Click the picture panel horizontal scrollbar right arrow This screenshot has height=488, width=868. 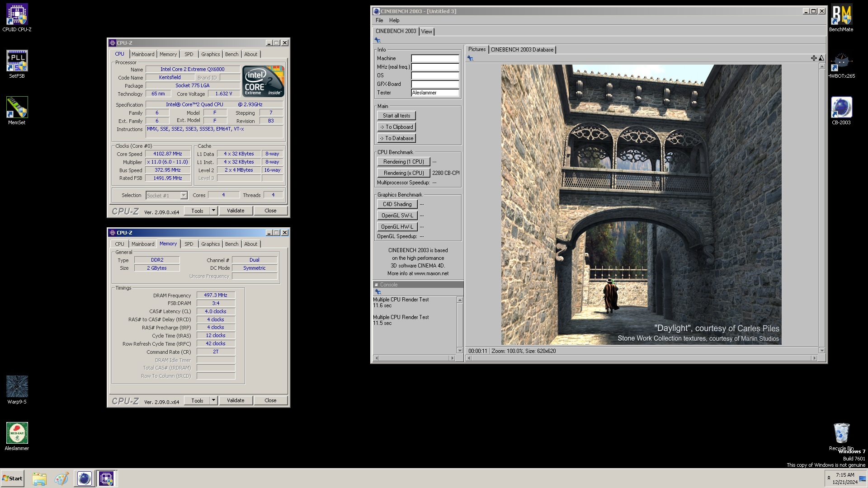tap(815, 358)
